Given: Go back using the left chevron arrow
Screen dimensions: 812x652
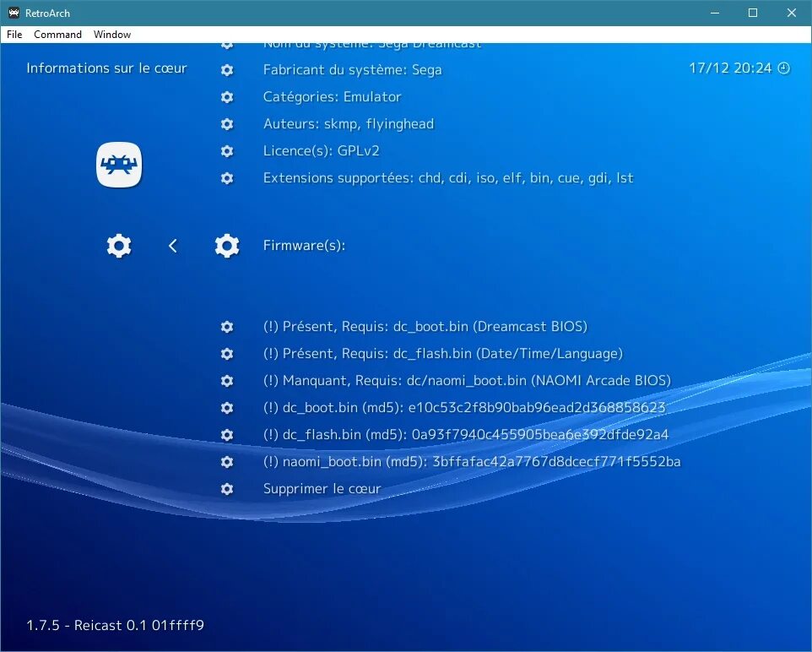Looking at the screenshot, I should pyautogui.click(x=173, y=246).
